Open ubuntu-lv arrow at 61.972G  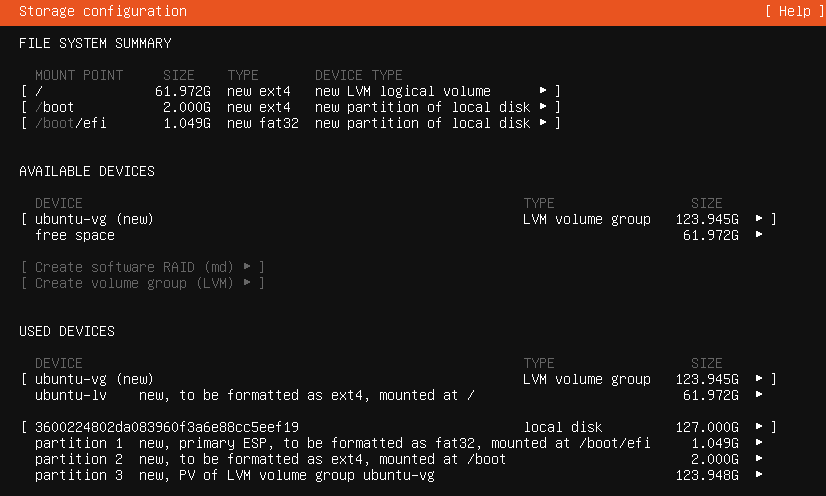click(759, 394)
